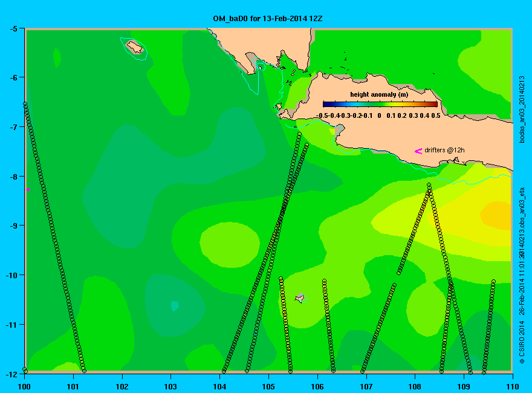The height and width of the screenshot is (393, 532).
Task: Click the x-axis label '103'
Action: [x=170, y=386]
